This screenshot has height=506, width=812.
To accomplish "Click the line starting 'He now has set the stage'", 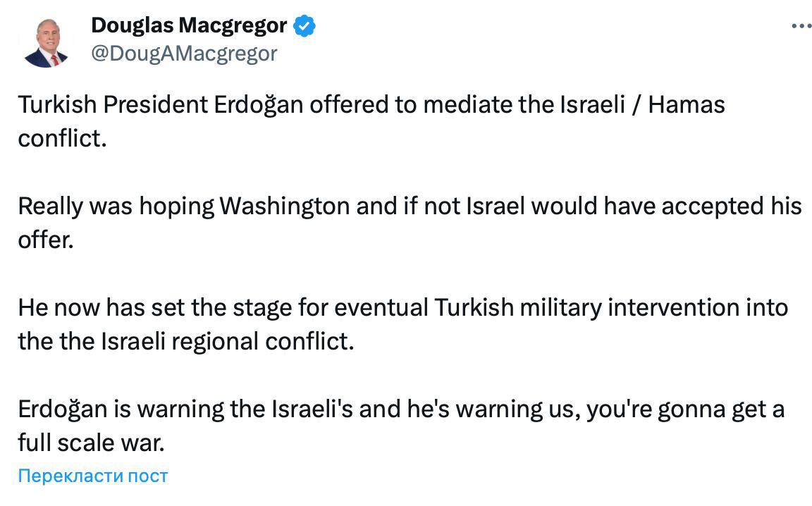I will click(402, 308).
